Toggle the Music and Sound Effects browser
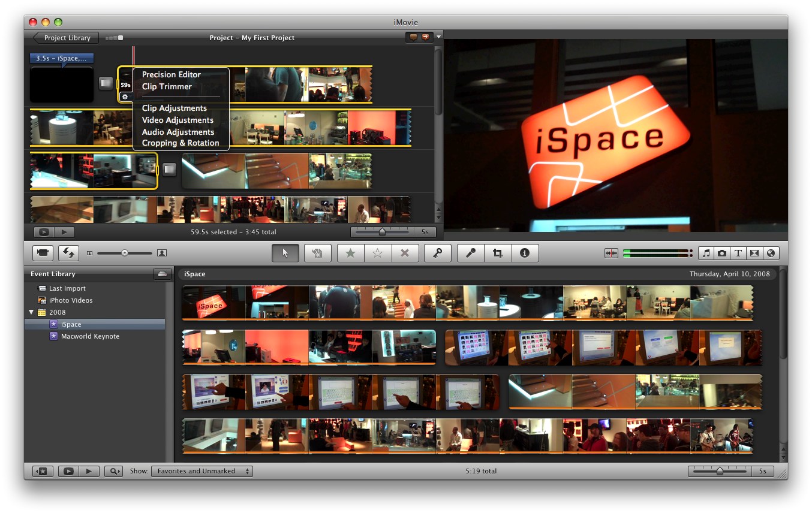This screenshot has height=513, width=812. [x=706, y=253]
